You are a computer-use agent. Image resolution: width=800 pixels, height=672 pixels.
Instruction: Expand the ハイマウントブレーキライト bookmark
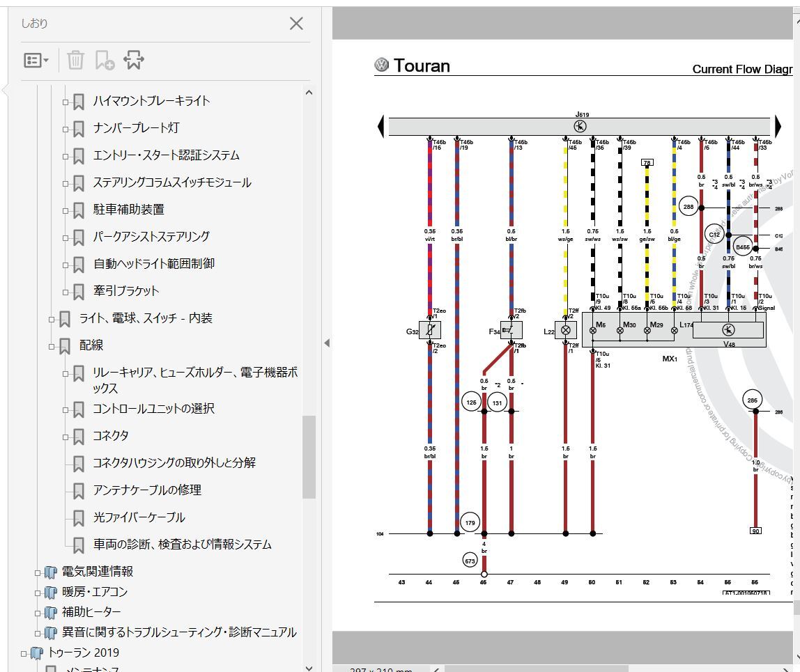pos(66,102)
